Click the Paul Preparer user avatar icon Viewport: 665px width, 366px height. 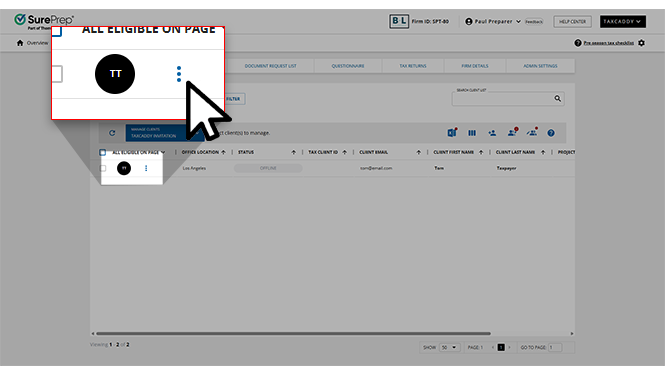pos(469,21)
